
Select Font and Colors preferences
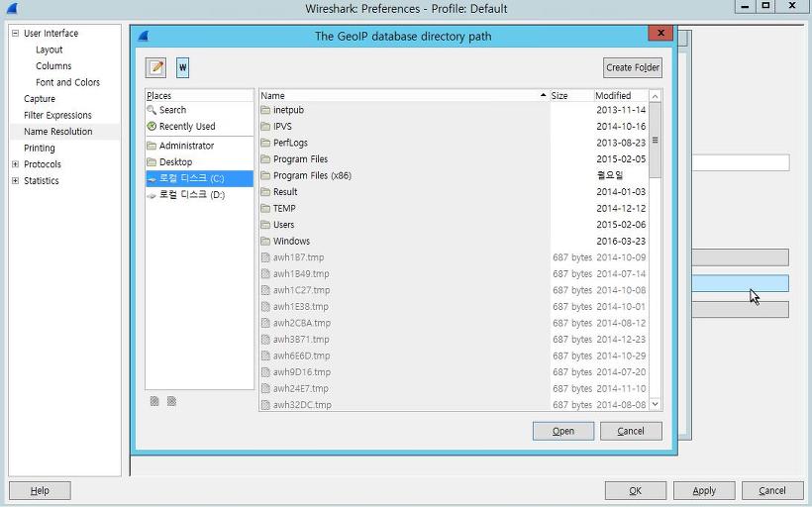[x=68, y=82]
